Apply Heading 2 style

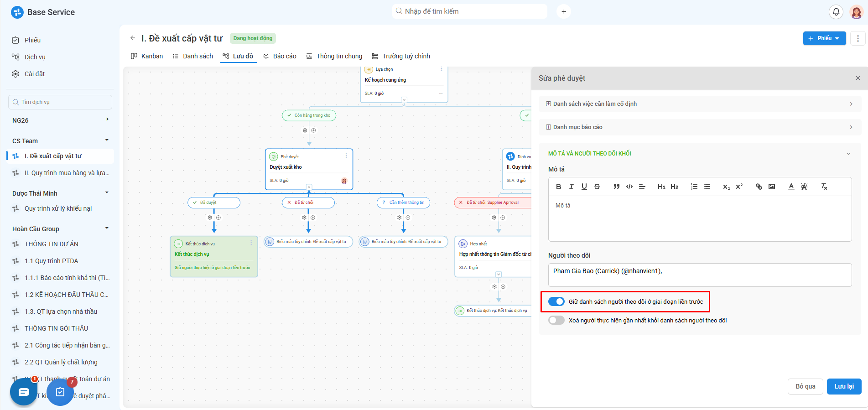[x=675, y=187]
